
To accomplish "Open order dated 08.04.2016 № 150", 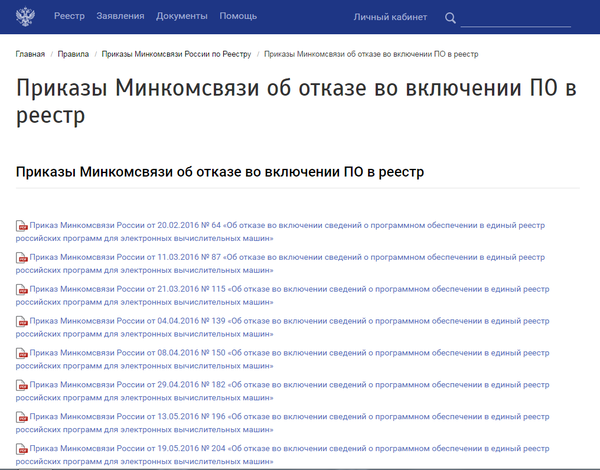I will 282,359.
